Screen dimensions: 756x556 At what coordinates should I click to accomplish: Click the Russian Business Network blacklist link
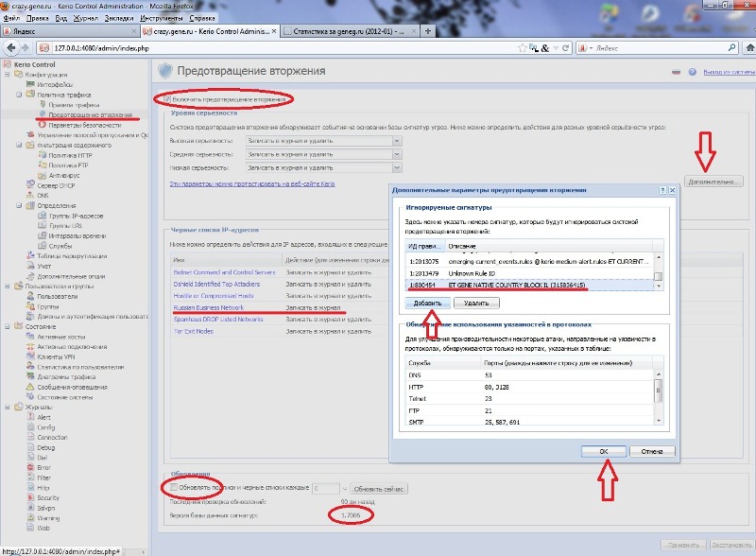[x=209, y=307]
